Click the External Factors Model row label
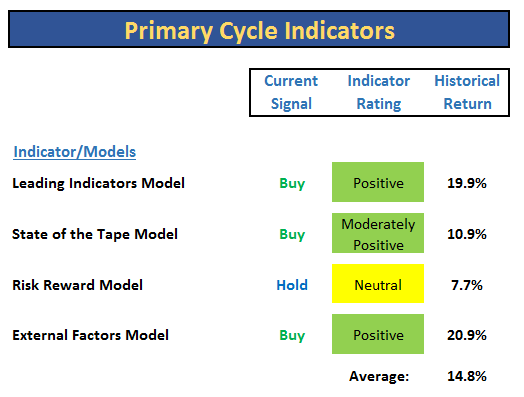Viewport: 524px width, 397px height. [91, 335]
